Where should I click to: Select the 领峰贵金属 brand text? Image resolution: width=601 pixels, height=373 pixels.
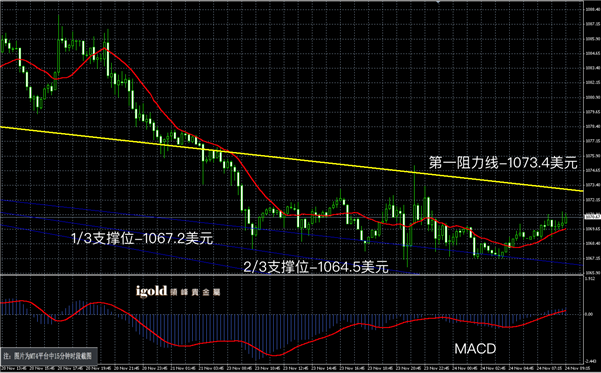click(x=195, y=292)
